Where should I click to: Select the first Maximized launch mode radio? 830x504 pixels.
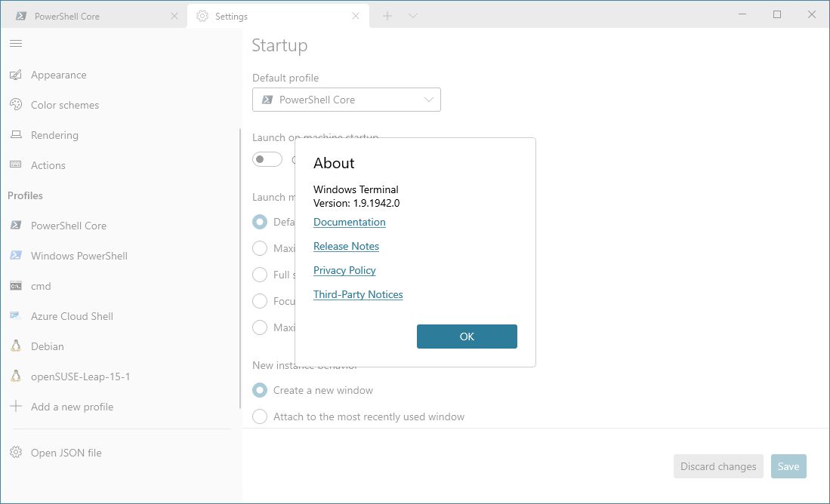point(259,248)
